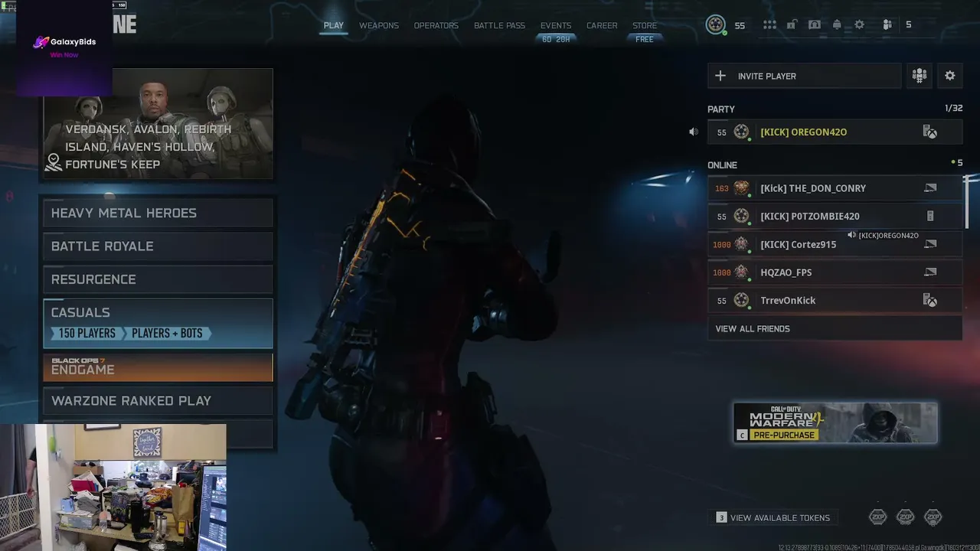The image size is (980, 551).
Task: Click the PC platform icon on THE_DON_CONRY row
Action: (x=930, y=188)
